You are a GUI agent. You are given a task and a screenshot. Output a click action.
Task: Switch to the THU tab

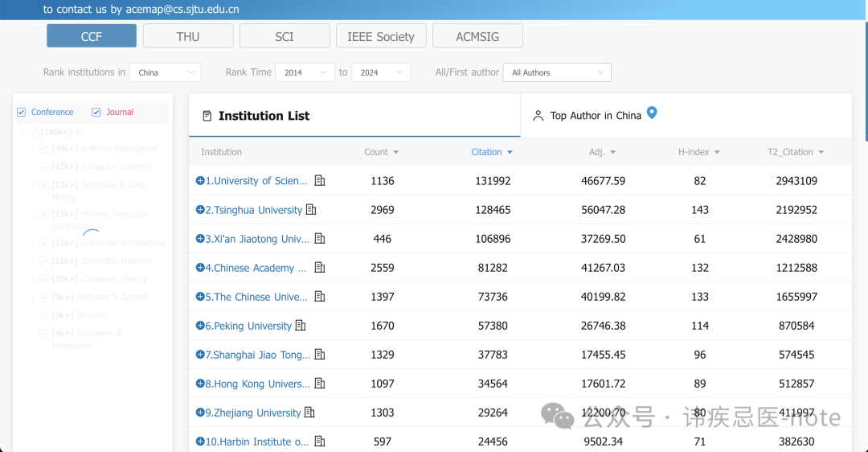188,36
